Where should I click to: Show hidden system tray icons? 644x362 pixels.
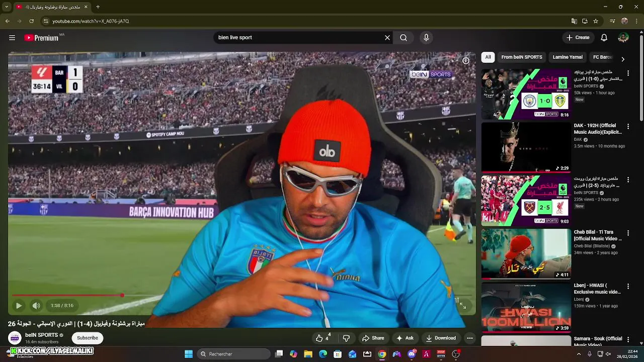pyautogui.click(x=578, y=354)
